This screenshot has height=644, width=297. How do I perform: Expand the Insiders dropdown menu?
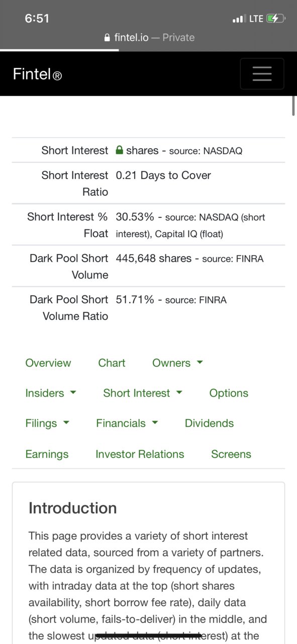[51, 393]
